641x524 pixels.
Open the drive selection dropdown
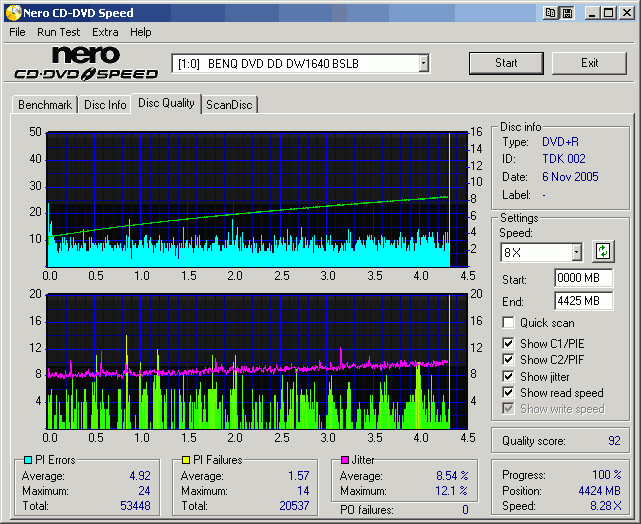[423, 64]
